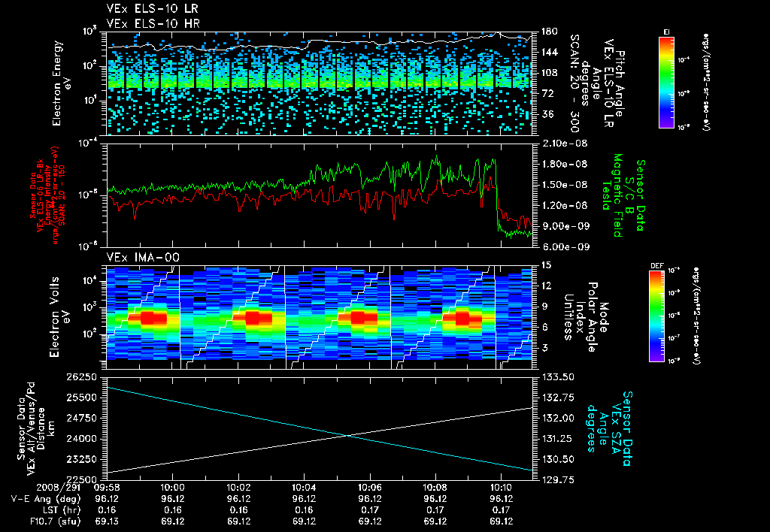
Task: Click the green Magnetic Field Tesla label
Action: [612, 195]
